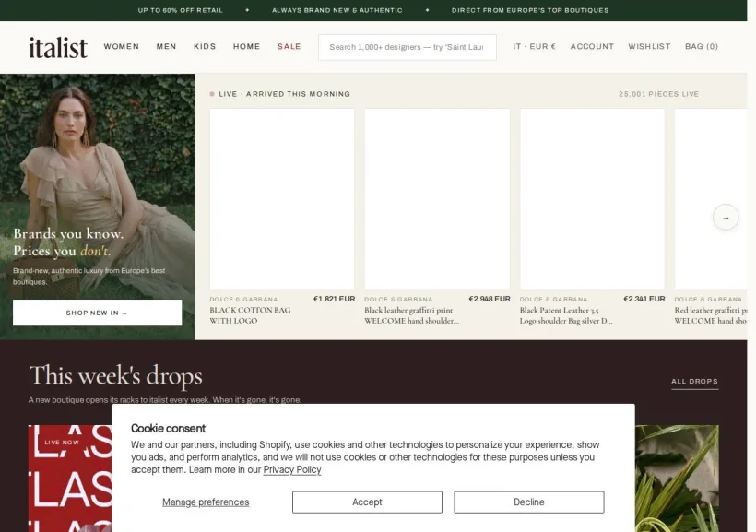Click UP TO 60% OFF RETAIL banner text
The image size is (756, 532).
181,10
